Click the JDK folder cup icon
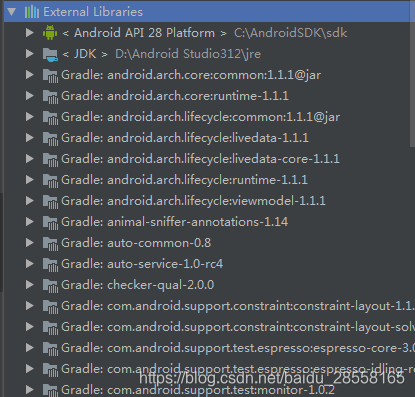Viewport: 415px width, 397px height. tap(50, 54)
